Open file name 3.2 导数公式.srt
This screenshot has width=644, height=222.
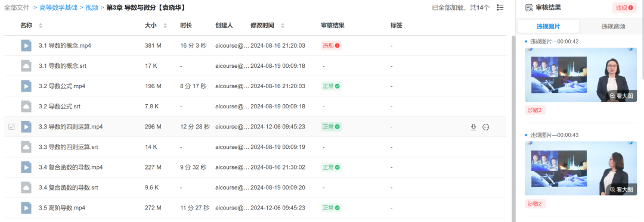60,107
